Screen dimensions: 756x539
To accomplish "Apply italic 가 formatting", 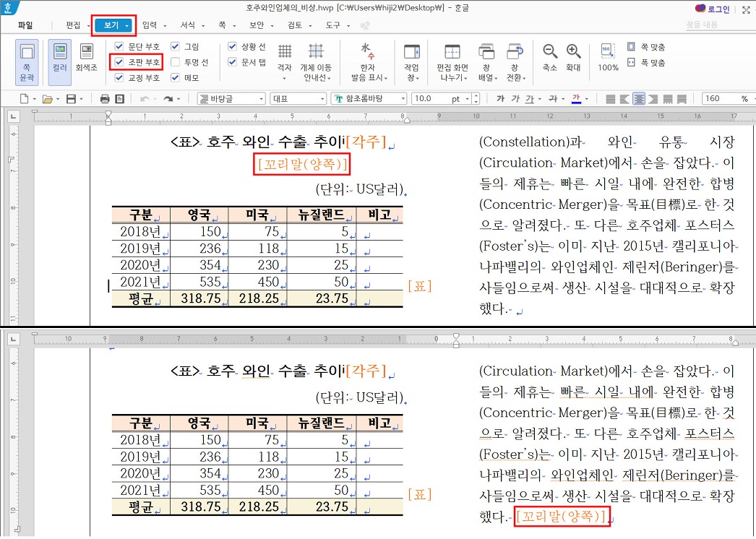I will click(515, 99).
